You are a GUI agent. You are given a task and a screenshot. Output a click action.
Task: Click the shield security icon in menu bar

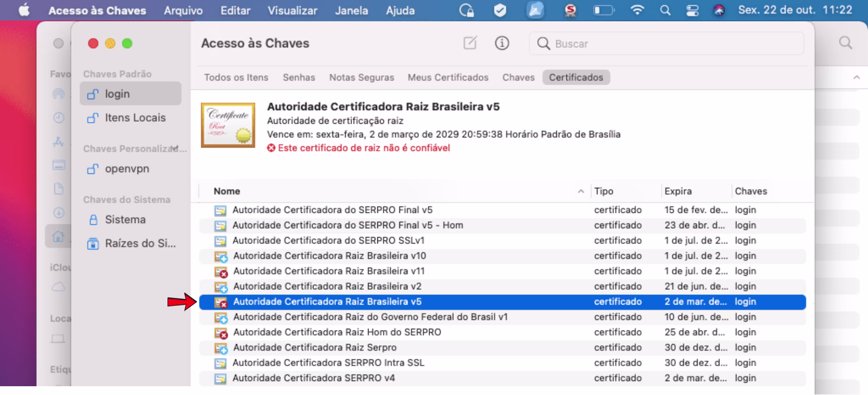point(500,10)
